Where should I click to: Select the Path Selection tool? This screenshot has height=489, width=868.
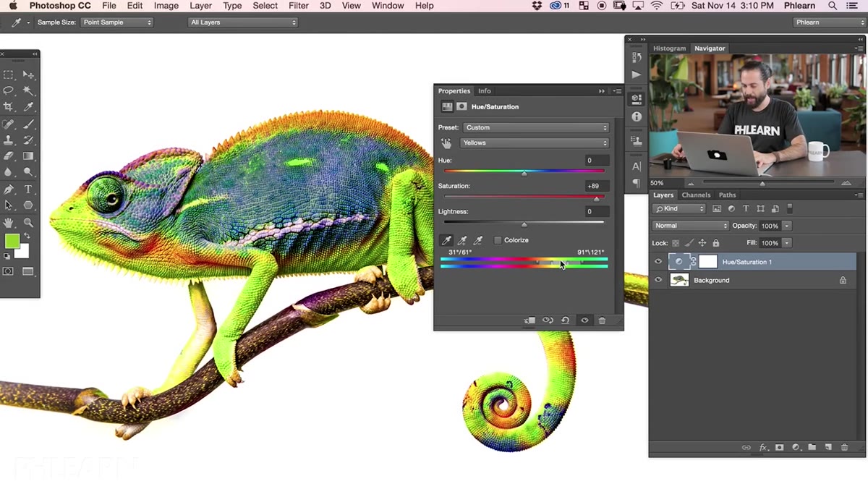(x=9, y=205)
